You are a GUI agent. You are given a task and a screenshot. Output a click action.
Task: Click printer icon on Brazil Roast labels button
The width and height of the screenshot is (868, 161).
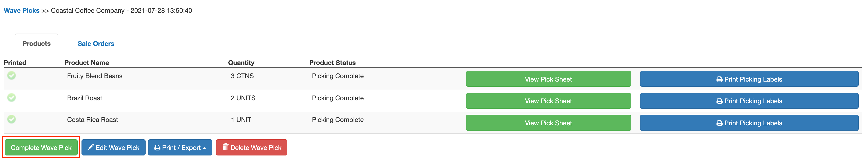[x=719, y=101]
